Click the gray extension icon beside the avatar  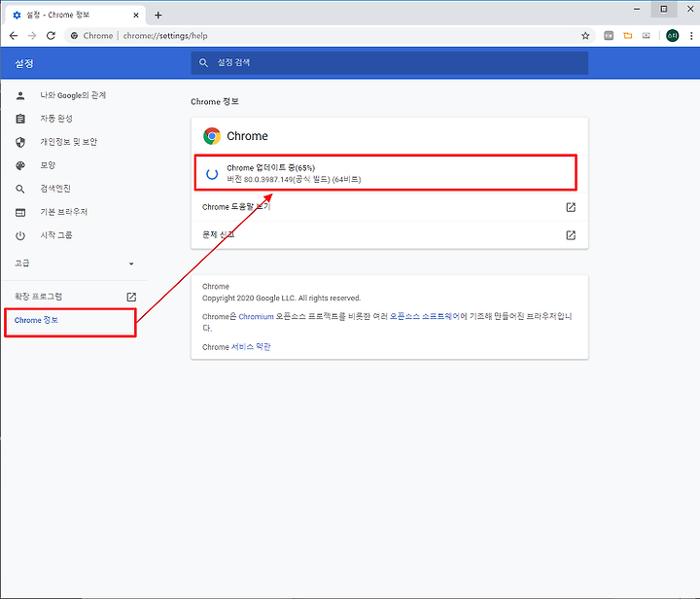pos(646,36)
